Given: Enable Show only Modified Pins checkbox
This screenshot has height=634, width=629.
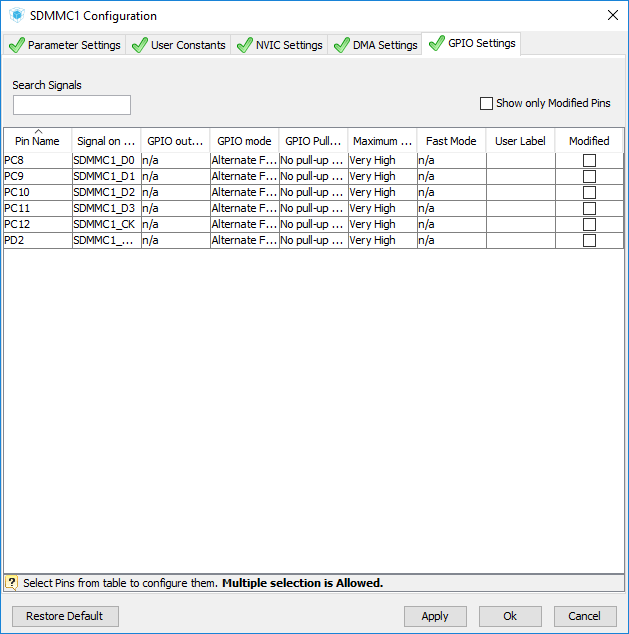Looking at the screenshot, I should coord(486,104).
